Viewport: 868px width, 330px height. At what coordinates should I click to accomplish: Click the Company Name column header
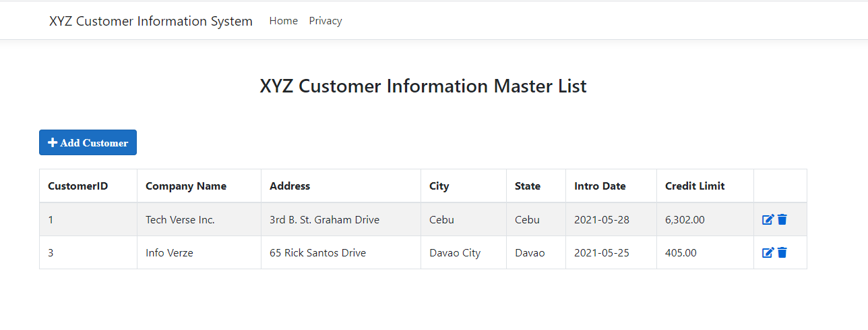coord(186,186)
